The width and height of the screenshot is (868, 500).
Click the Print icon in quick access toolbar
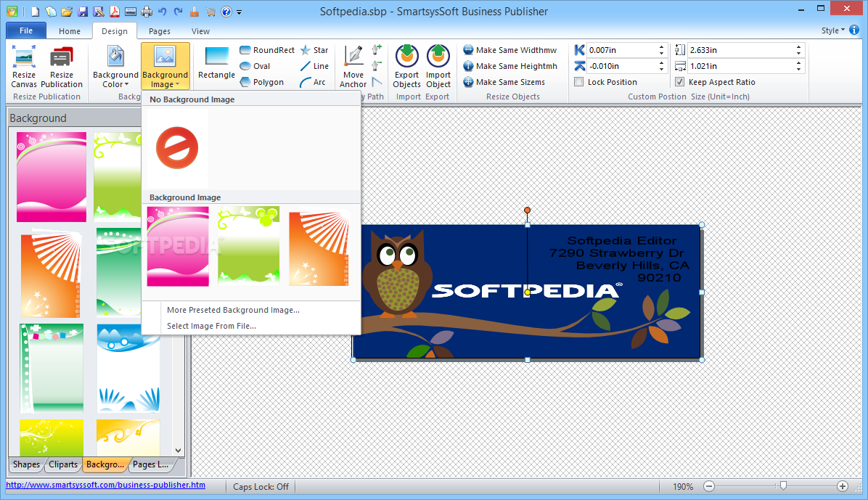147,11
